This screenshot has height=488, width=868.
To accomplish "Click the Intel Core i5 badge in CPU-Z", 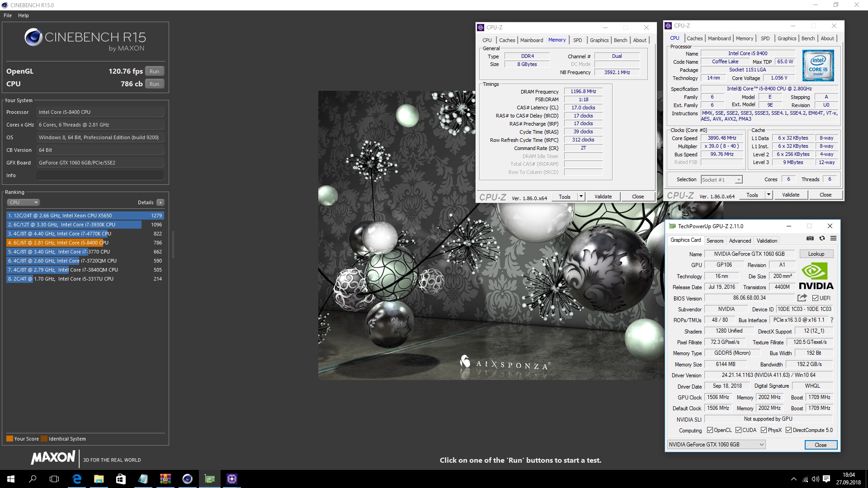I will [x=818, y=66].
